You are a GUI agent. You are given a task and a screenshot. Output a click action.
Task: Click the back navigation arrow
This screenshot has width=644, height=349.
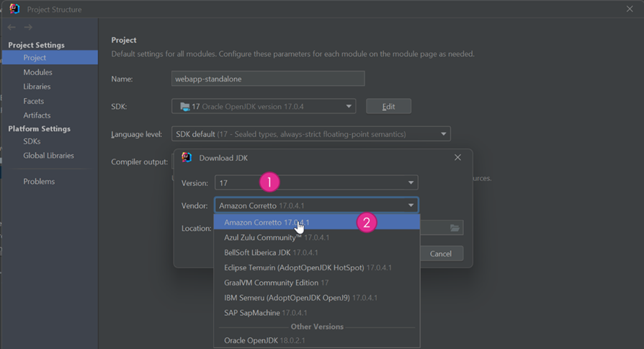pyautogui.click(x=12, y=27)
